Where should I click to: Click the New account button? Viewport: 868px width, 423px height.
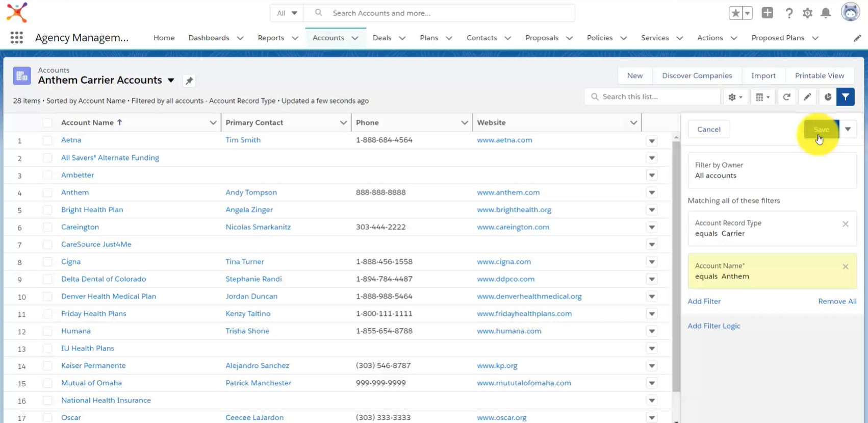coord(635,76)
